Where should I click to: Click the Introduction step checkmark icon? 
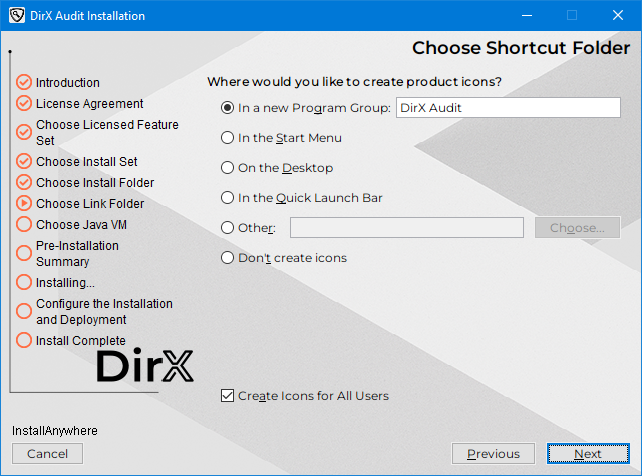click(24, 83)
